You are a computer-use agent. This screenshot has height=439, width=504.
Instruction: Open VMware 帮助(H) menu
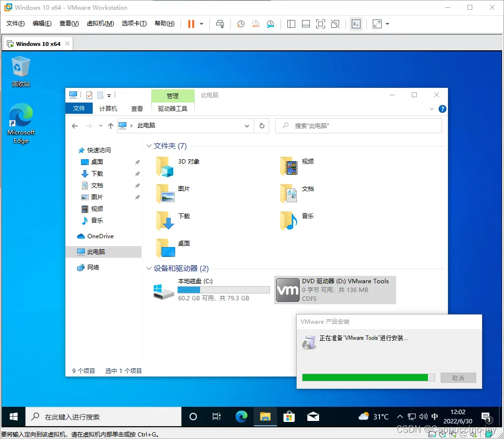click(164, 23)
